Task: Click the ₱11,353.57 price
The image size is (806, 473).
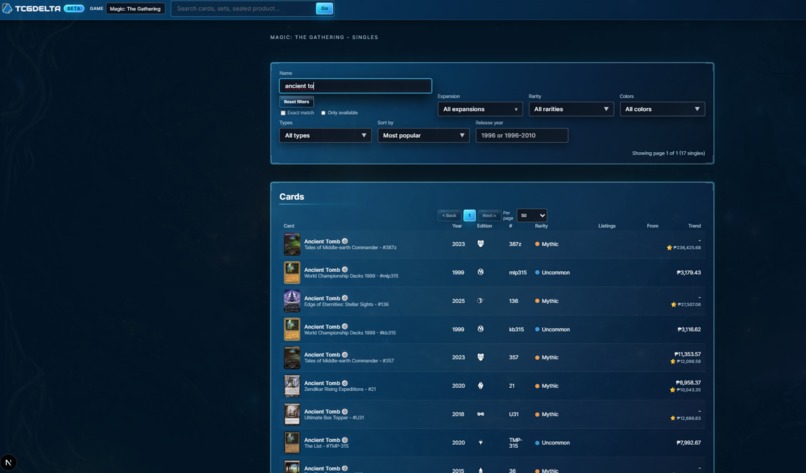Action: [x=687, y=354]
